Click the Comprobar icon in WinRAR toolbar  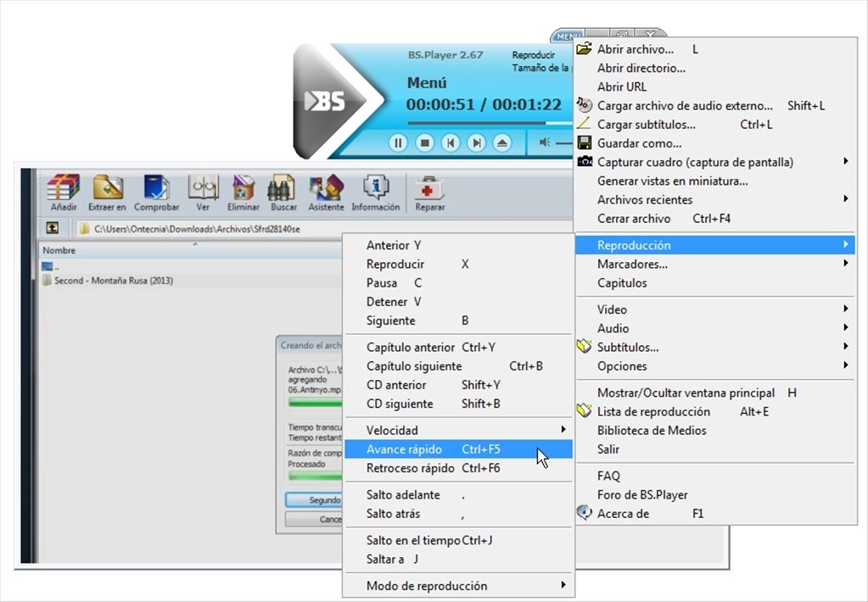tap(157, 192)
